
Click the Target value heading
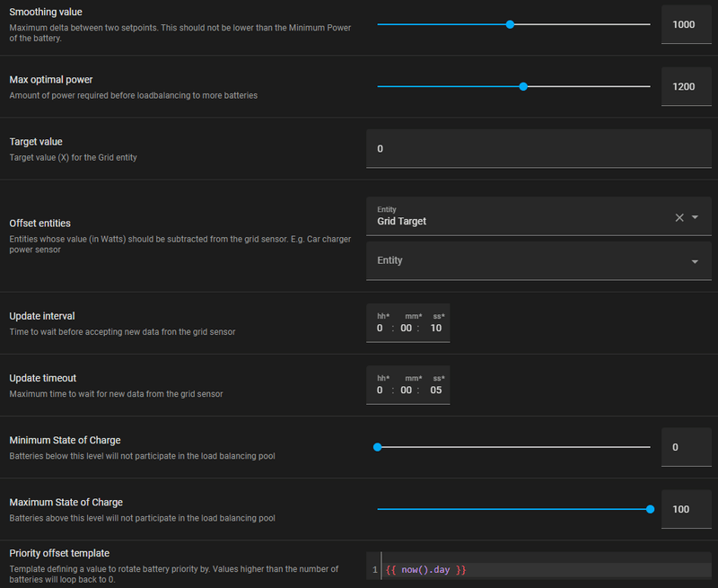36,142
